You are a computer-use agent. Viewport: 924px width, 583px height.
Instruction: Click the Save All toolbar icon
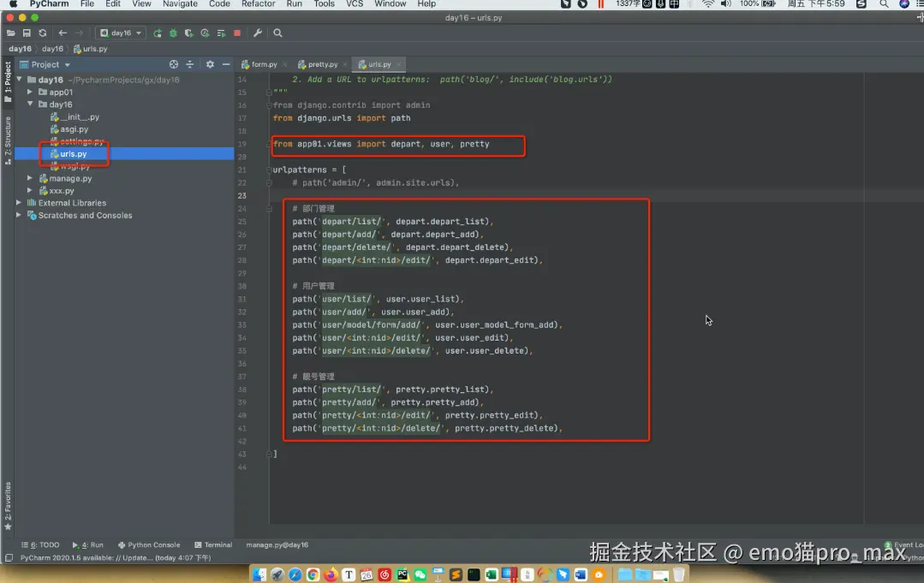[27, 33]
